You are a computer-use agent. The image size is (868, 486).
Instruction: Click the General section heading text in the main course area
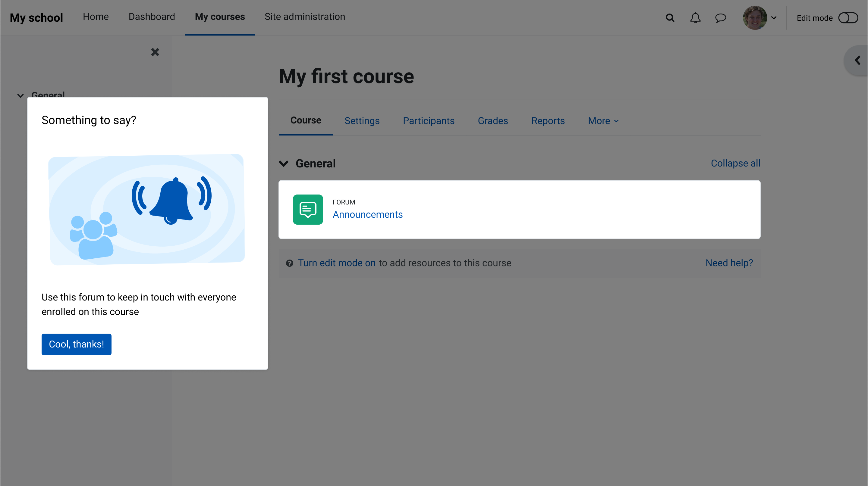tap(315, 164)
